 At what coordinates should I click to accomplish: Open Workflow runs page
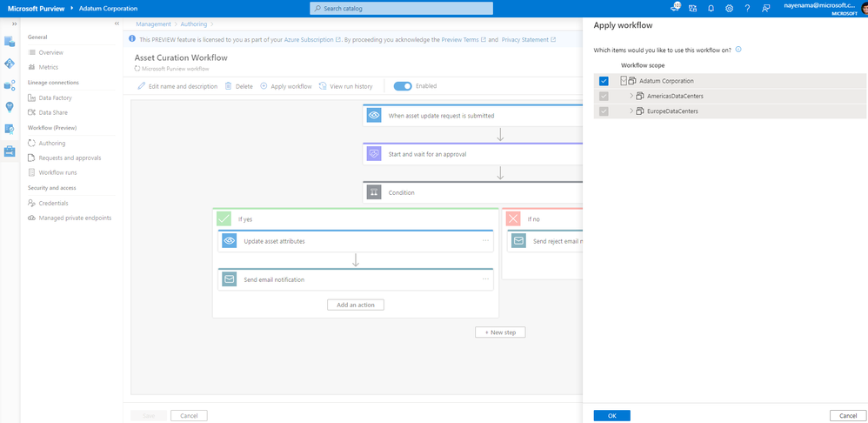(x=57, y=172)
